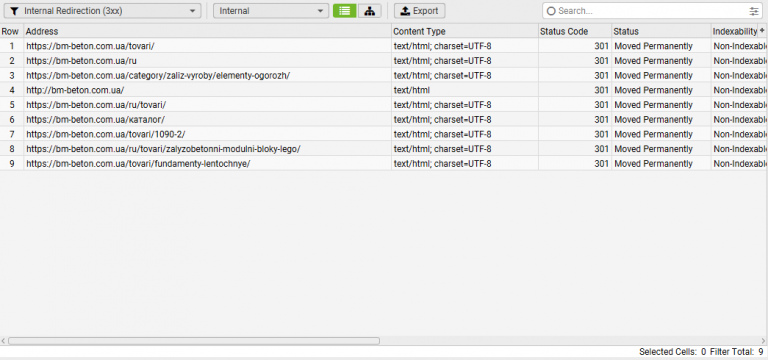Click status code 301 in row 8
Image resolution: width=768 pixels, height=360 pixels.
point(601,149)
